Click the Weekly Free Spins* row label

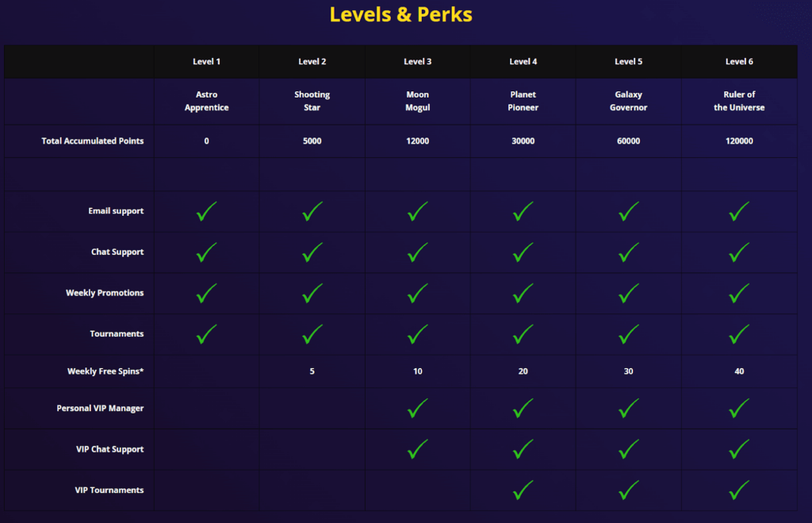pos(105,371)
